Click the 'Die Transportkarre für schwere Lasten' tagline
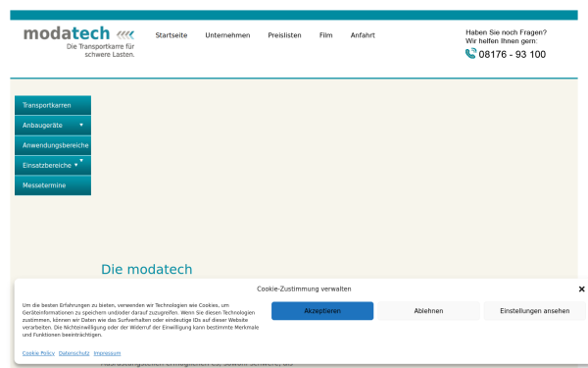 (x=101, y=50)
